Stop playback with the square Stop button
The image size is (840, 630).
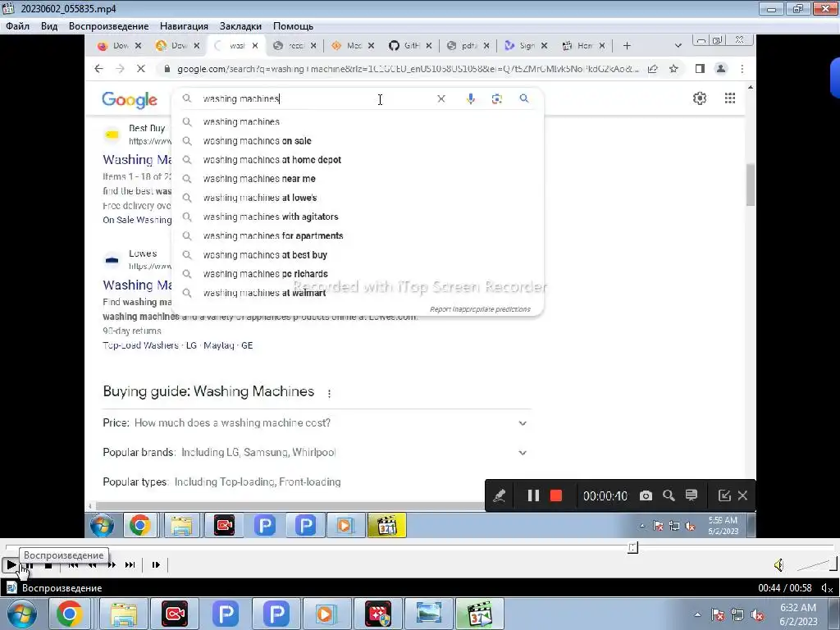tap(48, 564)
